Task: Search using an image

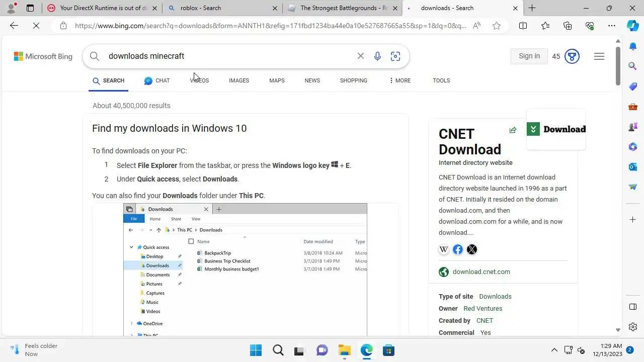Action: (395, 56)
